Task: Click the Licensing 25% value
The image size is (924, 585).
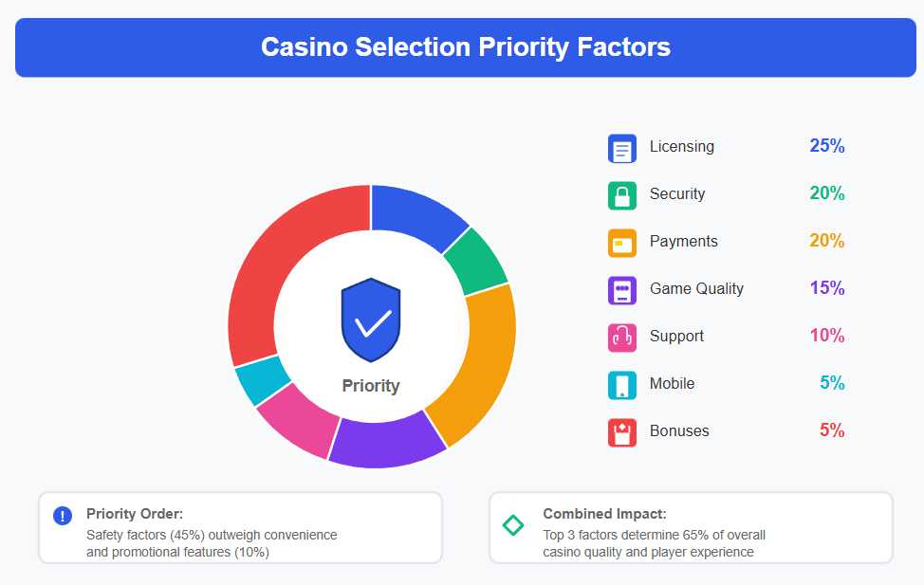Action: pos(826,146)
